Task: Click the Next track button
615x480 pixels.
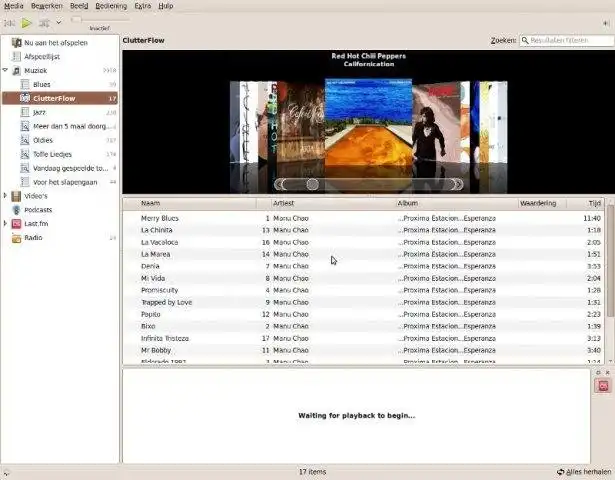Action: 44,23
